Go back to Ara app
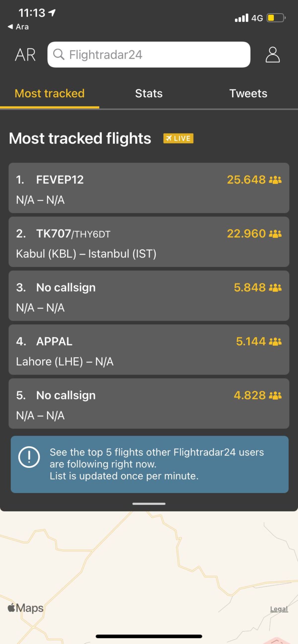298x644 pixels. coord(18,27)
